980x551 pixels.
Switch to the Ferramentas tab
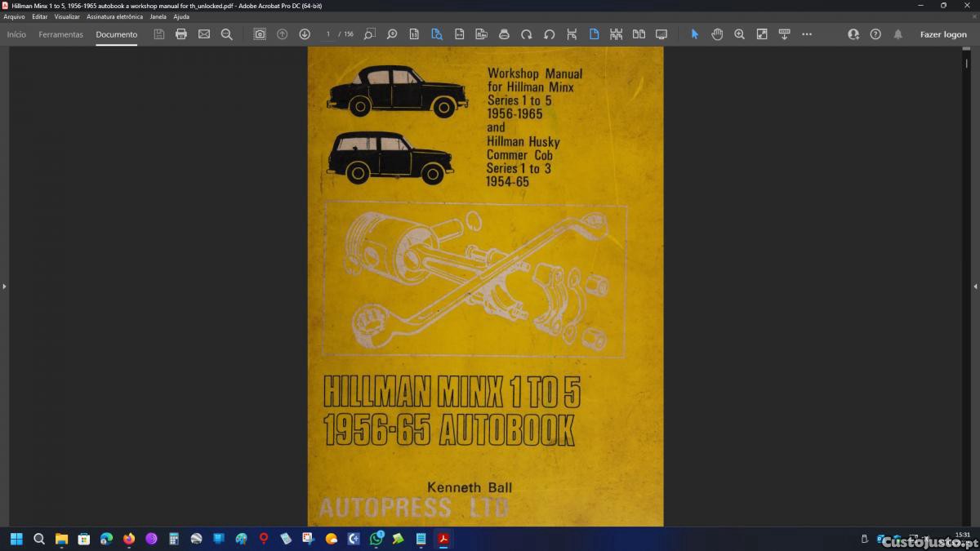click(x=60, y=34)
